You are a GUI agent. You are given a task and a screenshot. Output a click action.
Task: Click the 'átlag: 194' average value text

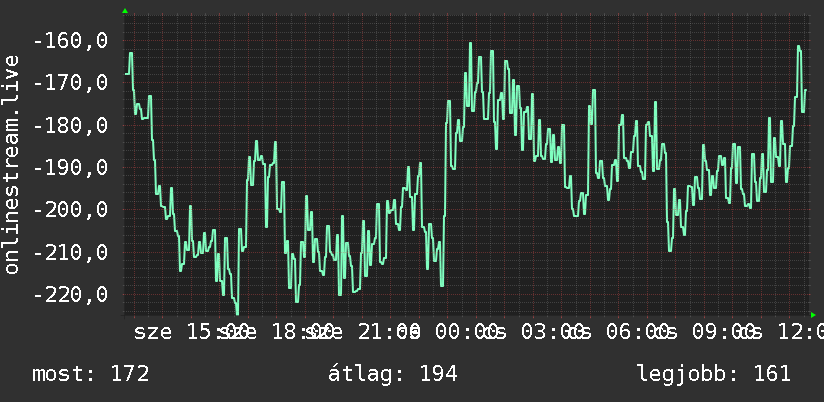pyautogui.click(x=393, y=374)
